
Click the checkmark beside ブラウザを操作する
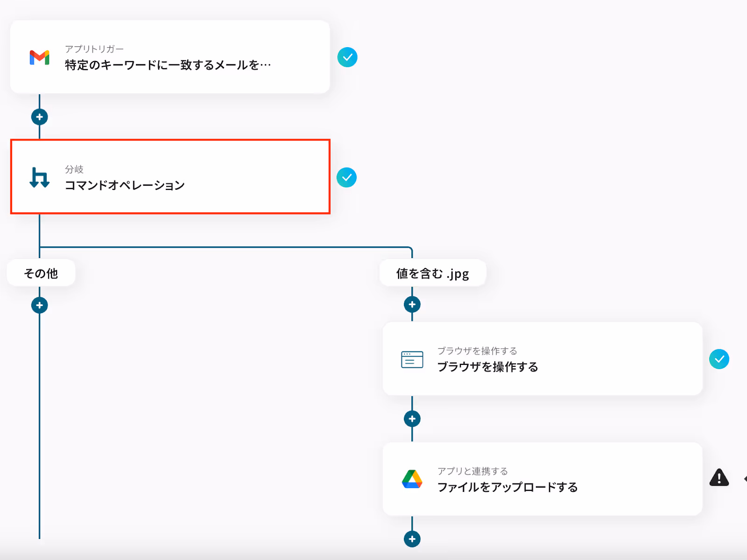coord(719,359)
